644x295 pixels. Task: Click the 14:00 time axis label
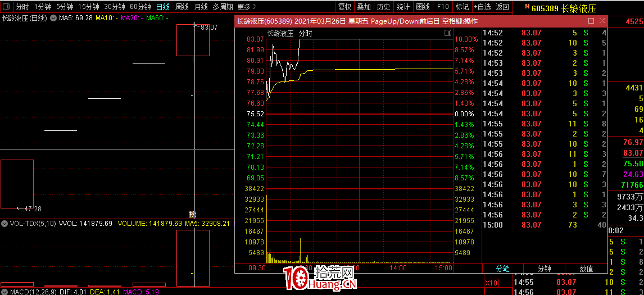[398, 267]
